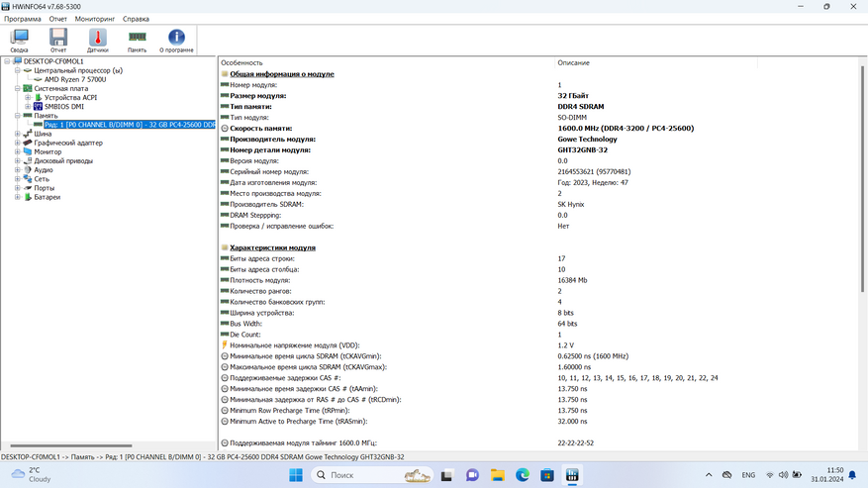This screenshot has width=868, height=488.
Task: Open the Windows Start button
Action: [296, 475]
